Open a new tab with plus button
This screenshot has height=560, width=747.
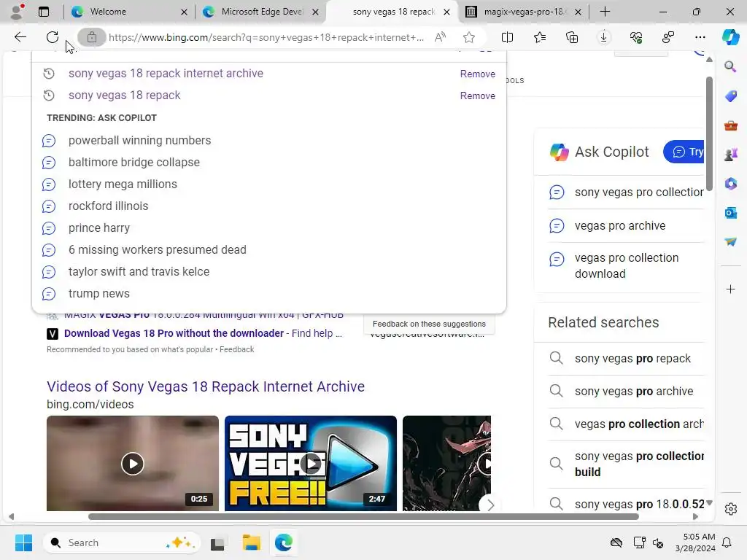[605, 12]
